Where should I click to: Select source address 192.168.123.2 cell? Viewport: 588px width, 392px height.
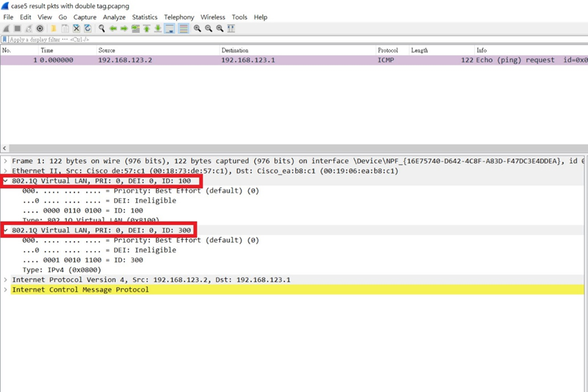click(x=125, y=60)
